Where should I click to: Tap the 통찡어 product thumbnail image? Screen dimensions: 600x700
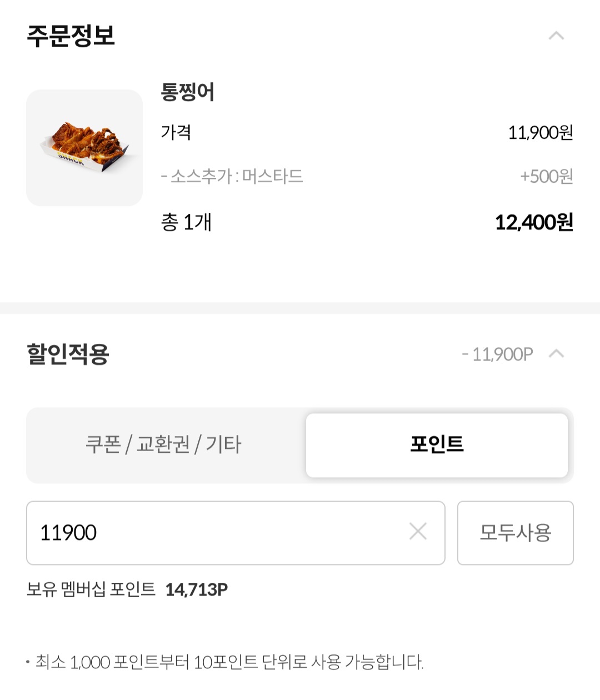(84, 148)
